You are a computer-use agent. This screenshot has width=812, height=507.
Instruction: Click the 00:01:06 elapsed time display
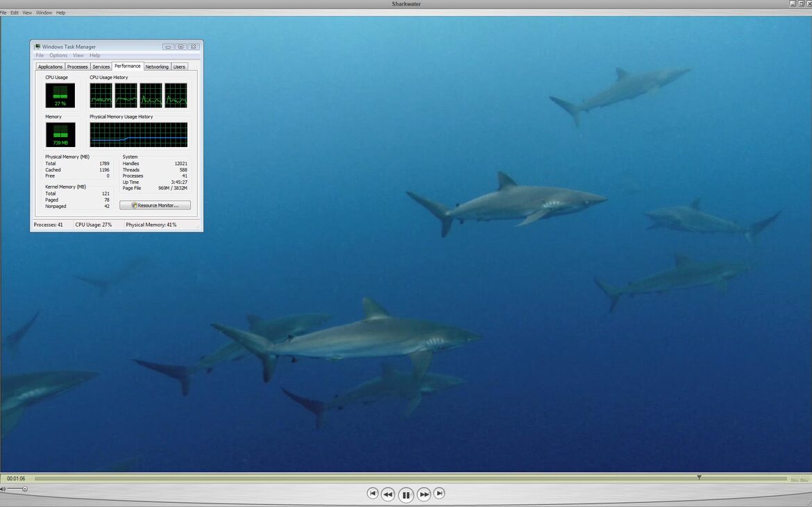(16, 479)
